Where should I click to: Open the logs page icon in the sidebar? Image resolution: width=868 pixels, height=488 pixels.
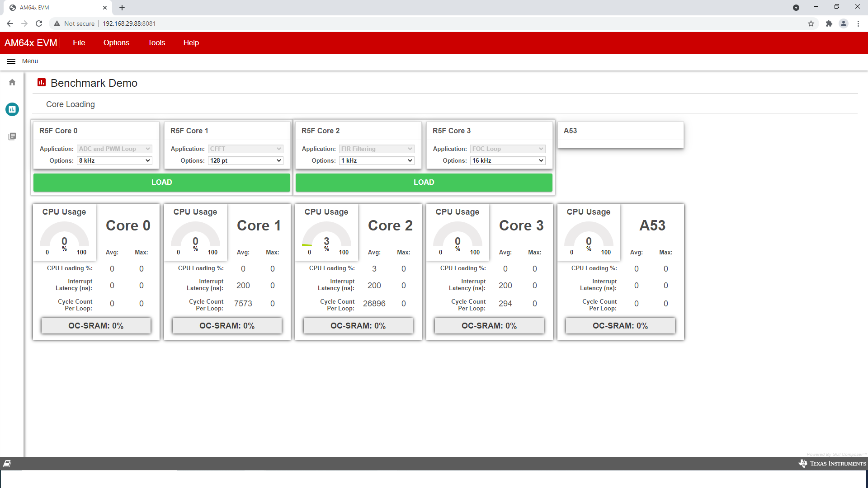tap(12, 136)
